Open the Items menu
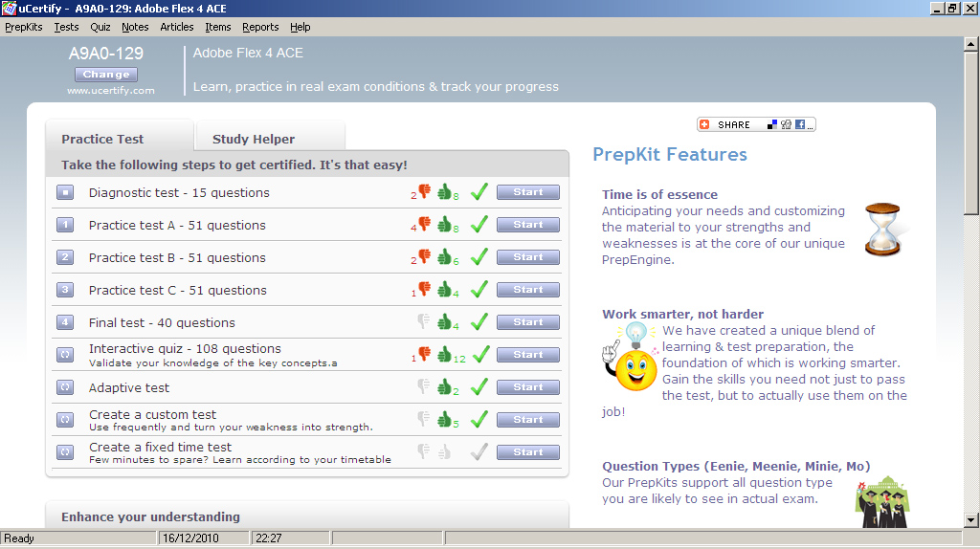980x549 pixels. pos(218,27)
